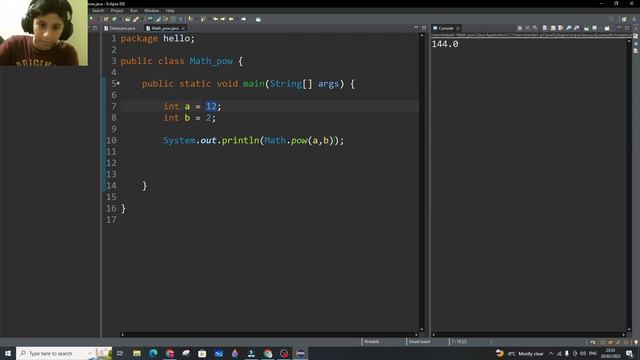
Task: Switch to the Datatypes.java editor tab
Action: pos(120,28)
